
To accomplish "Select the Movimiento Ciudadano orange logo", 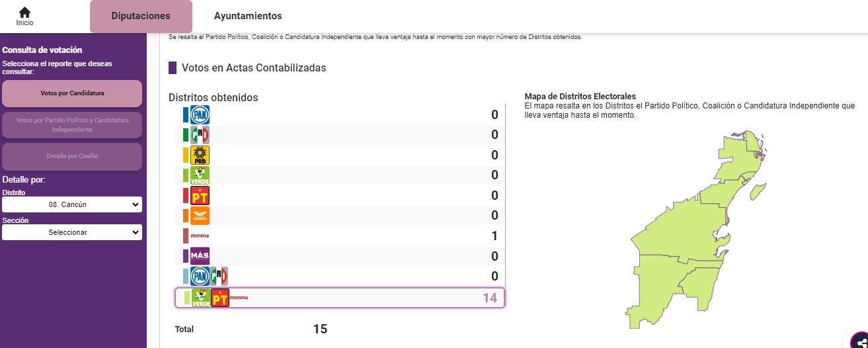I will tap(200, 216).
